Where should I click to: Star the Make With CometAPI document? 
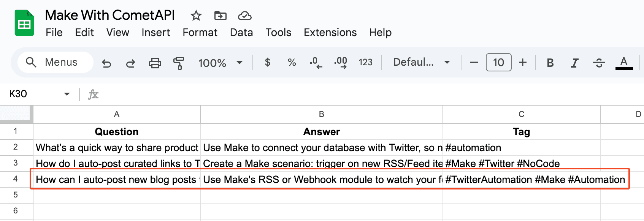point(196,16)
